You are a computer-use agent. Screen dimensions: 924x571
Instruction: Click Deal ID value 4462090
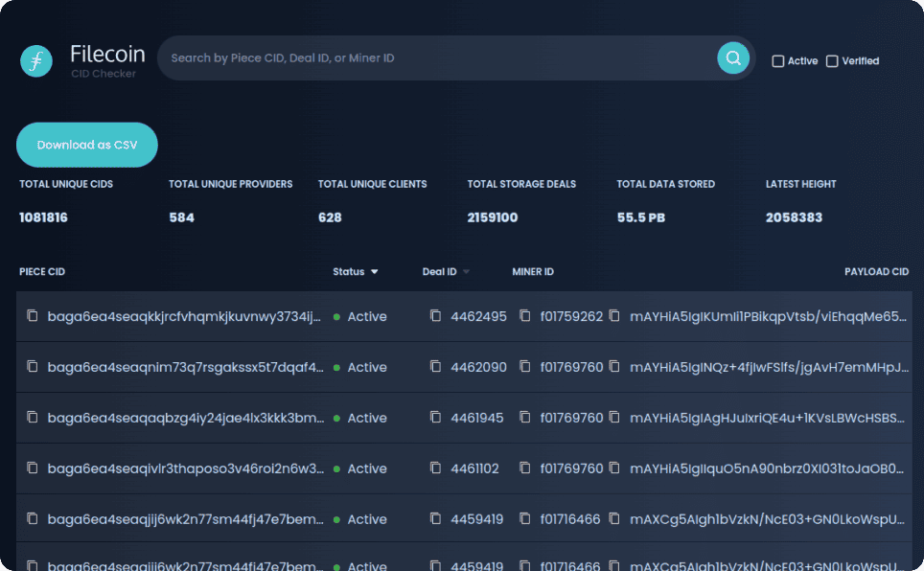click(478, 367)
